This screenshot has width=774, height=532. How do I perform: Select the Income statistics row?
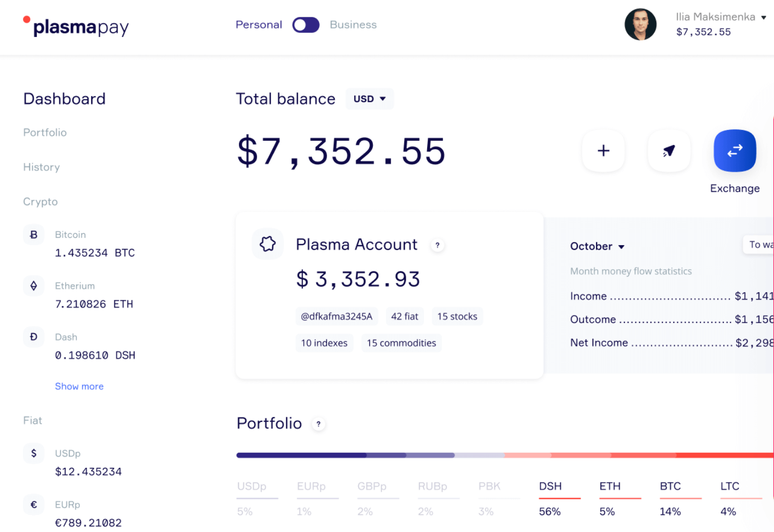pos(672,296)
